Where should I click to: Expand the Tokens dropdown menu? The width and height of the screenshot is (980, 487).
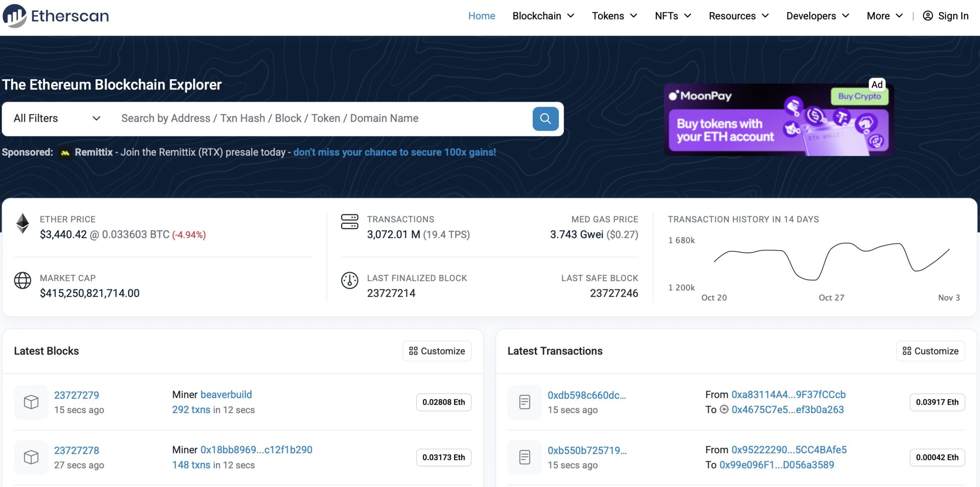click(x=614, y=16)
